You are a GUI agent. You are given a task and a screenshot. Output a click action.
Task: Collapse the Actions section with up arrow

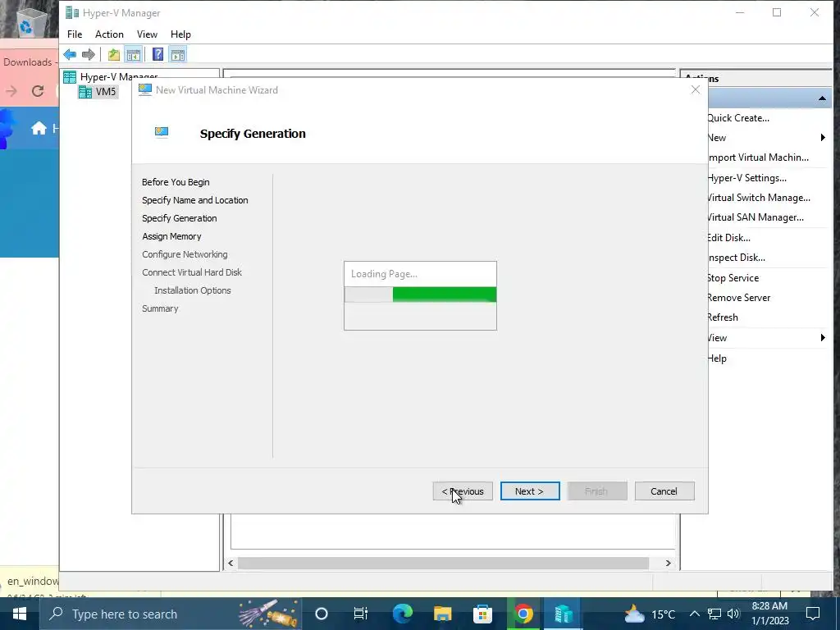click(822, 98)
